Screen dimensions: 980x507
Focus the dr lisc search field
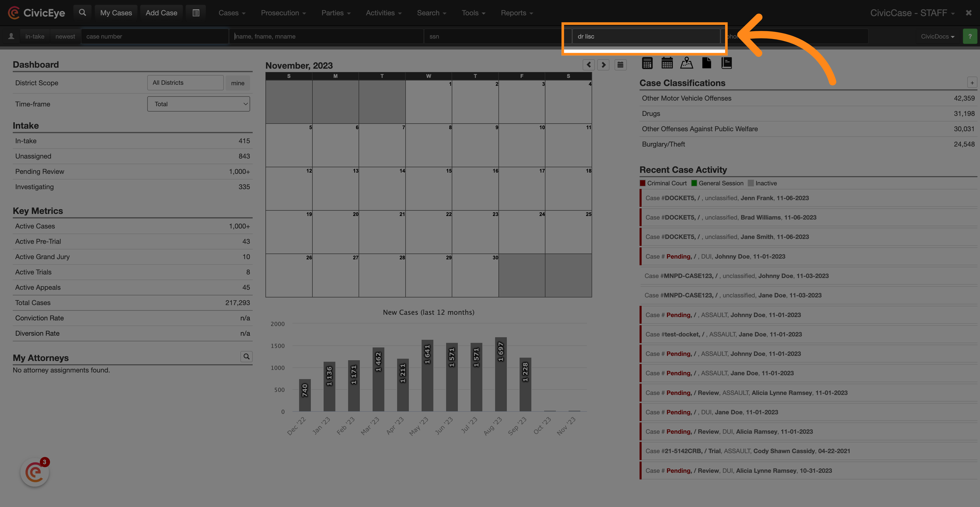[x=646, y=37]
